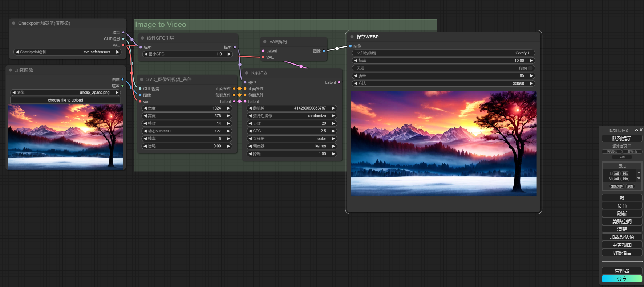Collapse the Checkpoint加载器 node via its dot
644x287 pixels.
click(14, 23)
